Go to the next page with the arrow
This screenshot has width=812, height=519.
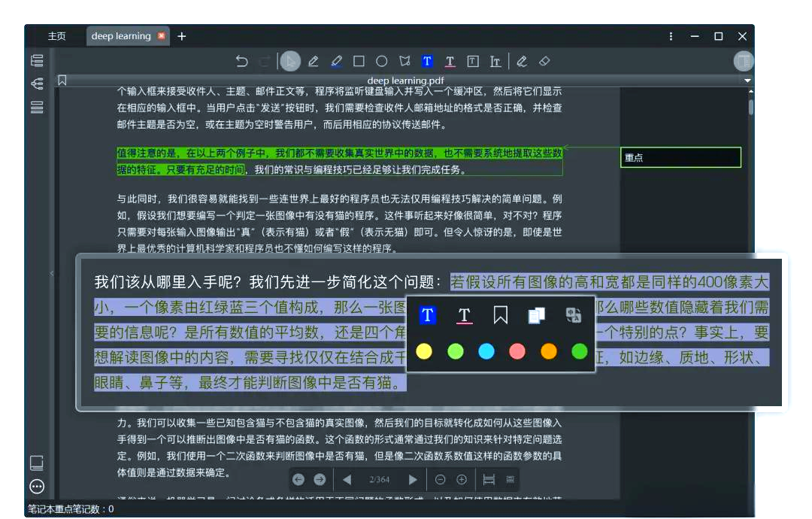coord(414,479)
